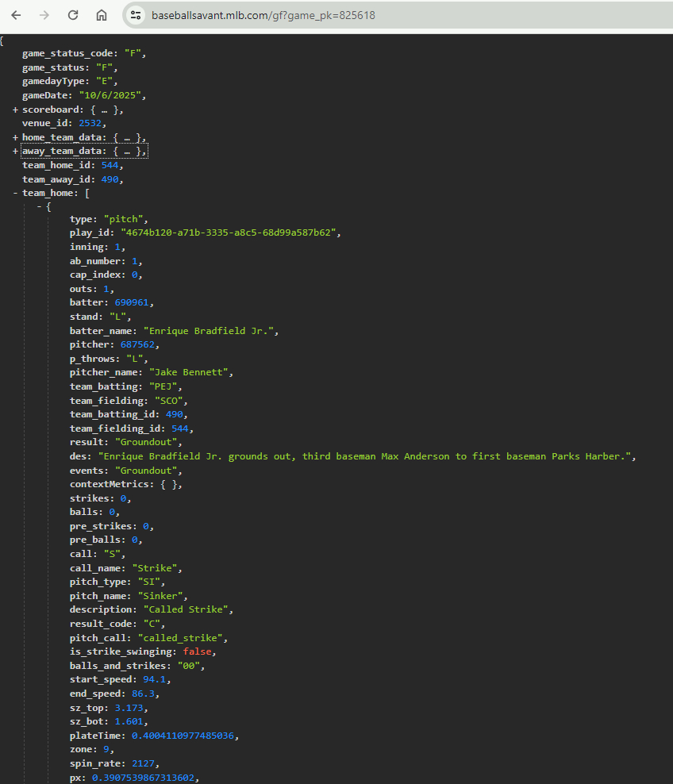
Task: Expand the home_team_data node
Action: click(x=15, y=138)
